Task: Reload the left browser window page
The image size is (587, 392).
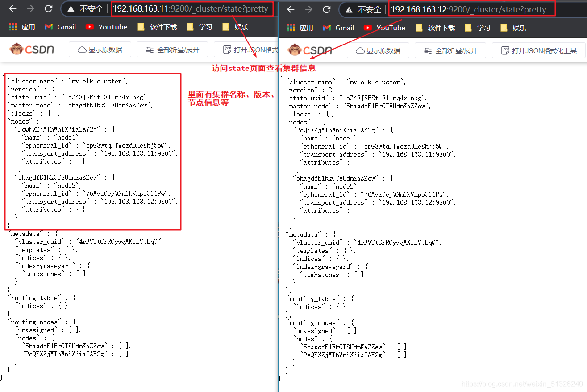Action: coord(49,8)
